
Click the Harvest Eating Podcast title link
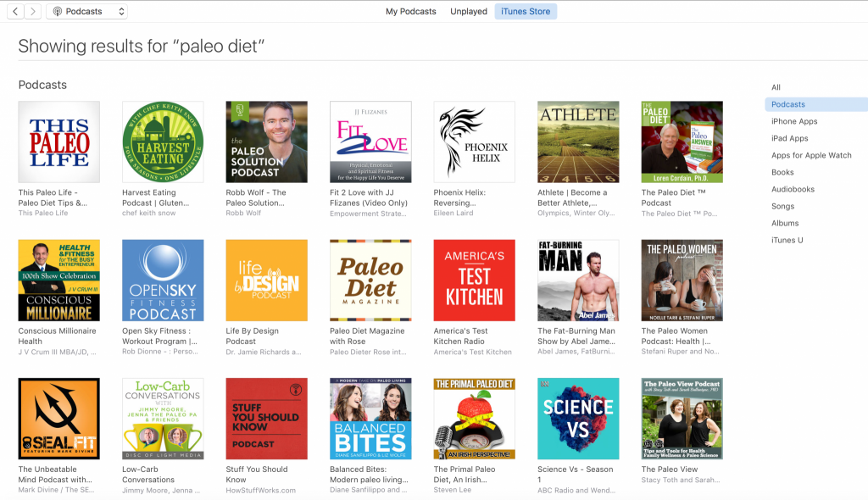[x=156, y=197]
